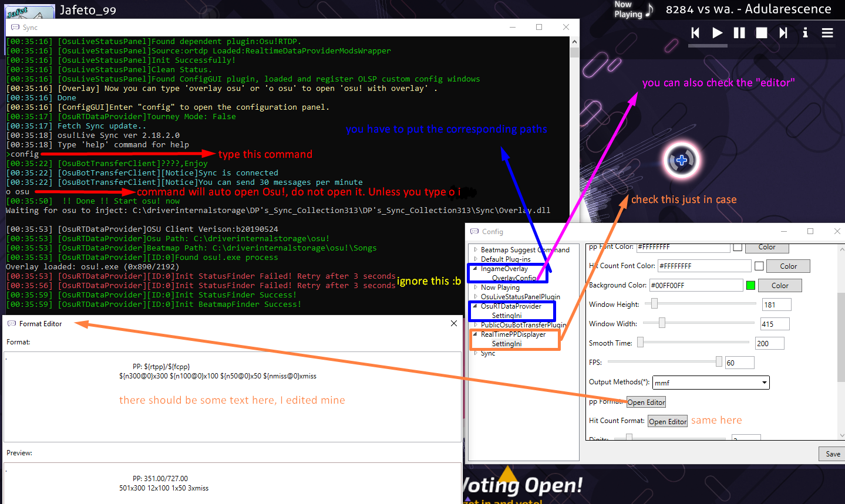Select SettingIni under RealTimePPDisplayer
The width and height of the screenshot is (845, 504).
coord(507,344)
